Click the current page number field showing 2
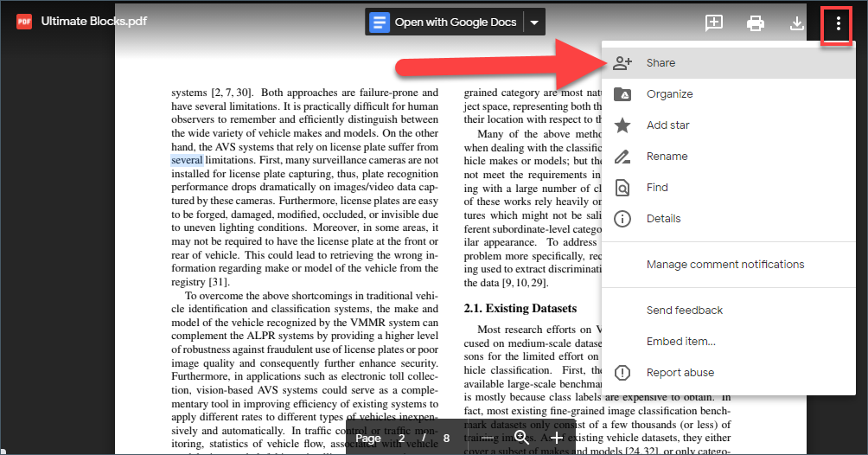The width and height of the screenshot is (868, 455). pos(401,439)
